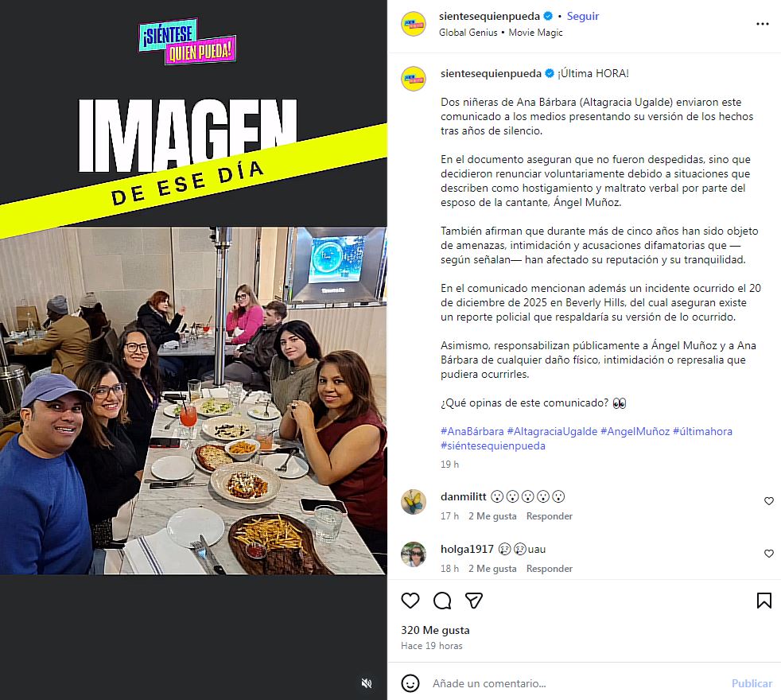Open the emoji picker smiley icon
Screen dimensions: 781x700
click(x=410, y=683)
